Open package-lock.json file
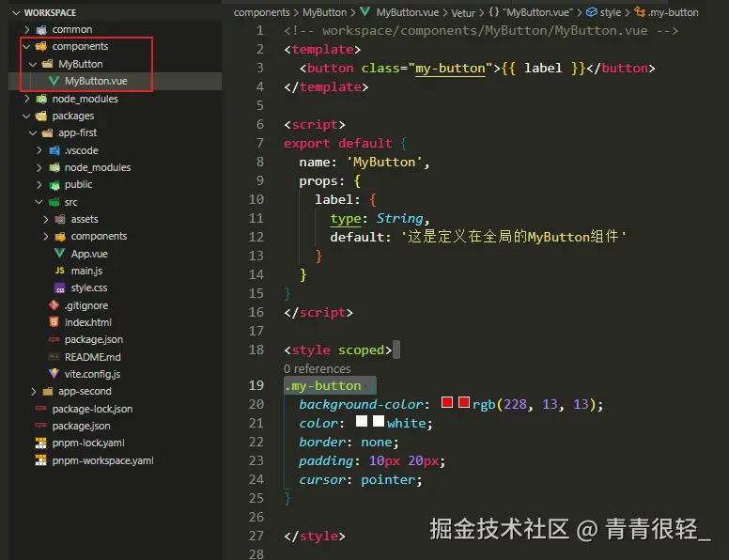Screen dimensions: 729x560 tap(92, 409)
